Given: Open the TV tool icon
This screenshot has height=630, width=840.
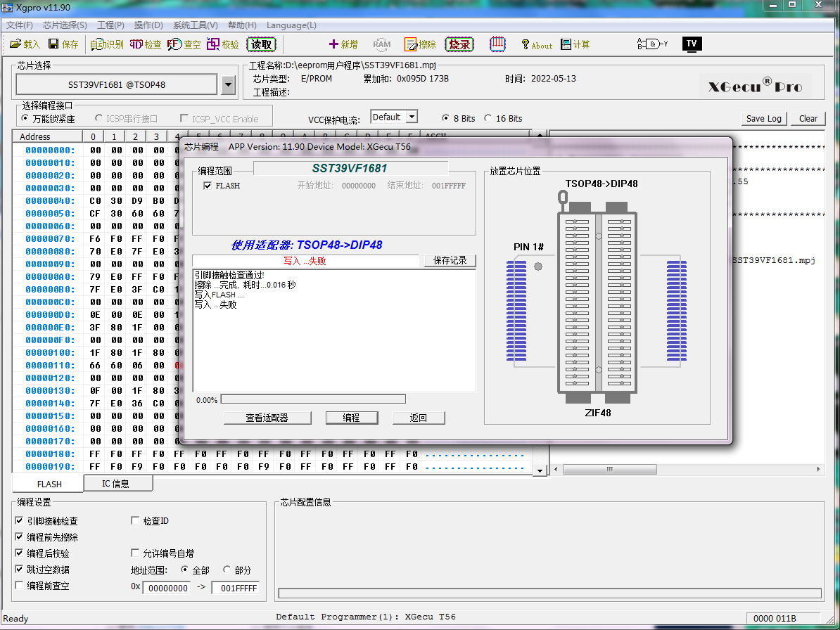Looking at the screenshot, I should click(692, 44).
